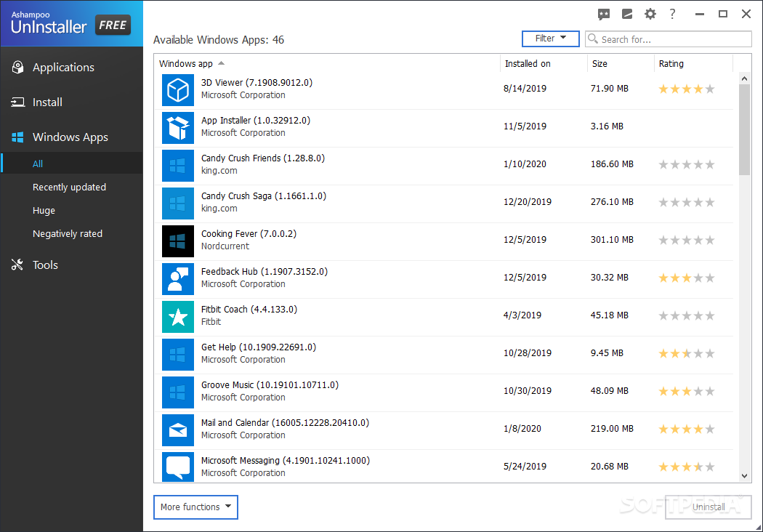Rate 3D Viewer using its stars
Image resolution: width=763 pixels, height=532 pixels.
coord(686,89)
